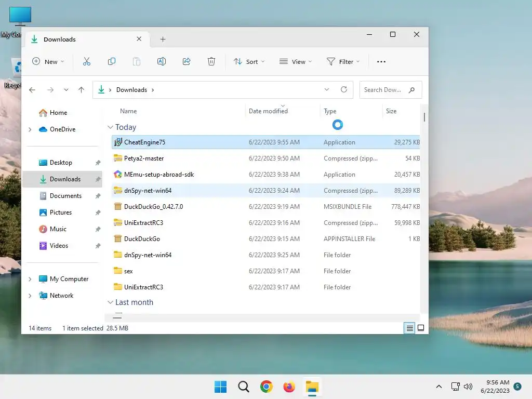Click the Petya2-master zip icon

tap(118, 158)
